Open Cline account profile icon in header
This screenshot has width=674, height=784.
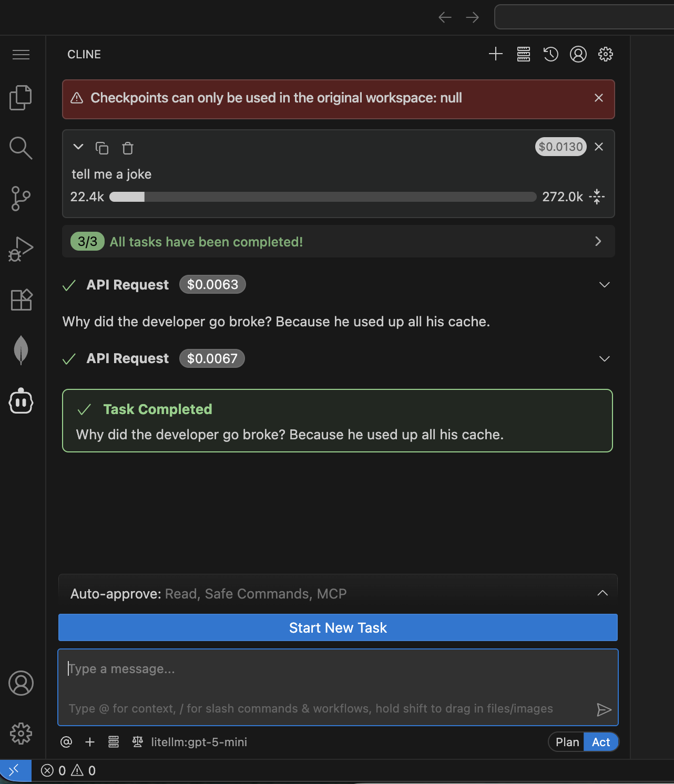pyautogui.click(x=578, y=54)
